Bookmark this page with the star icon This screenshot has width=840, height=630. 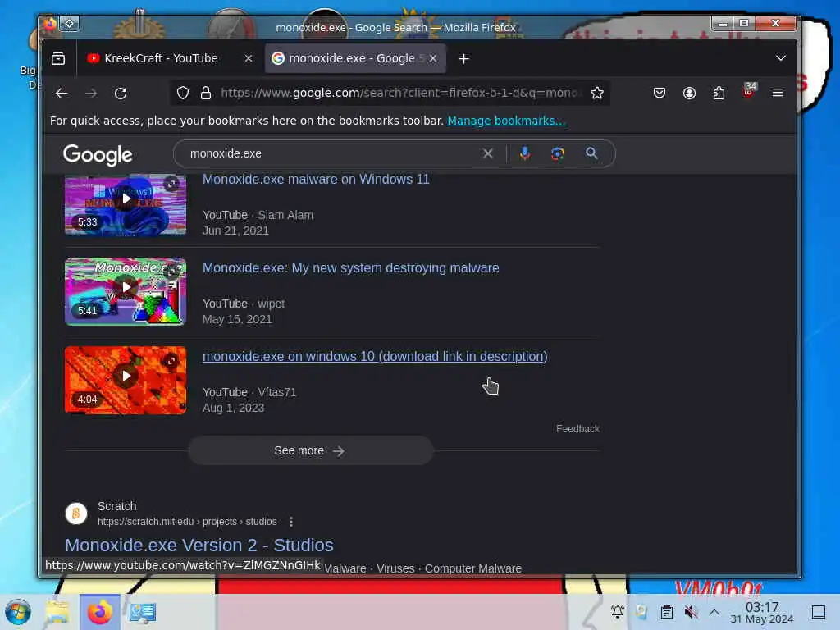point(597,94)
